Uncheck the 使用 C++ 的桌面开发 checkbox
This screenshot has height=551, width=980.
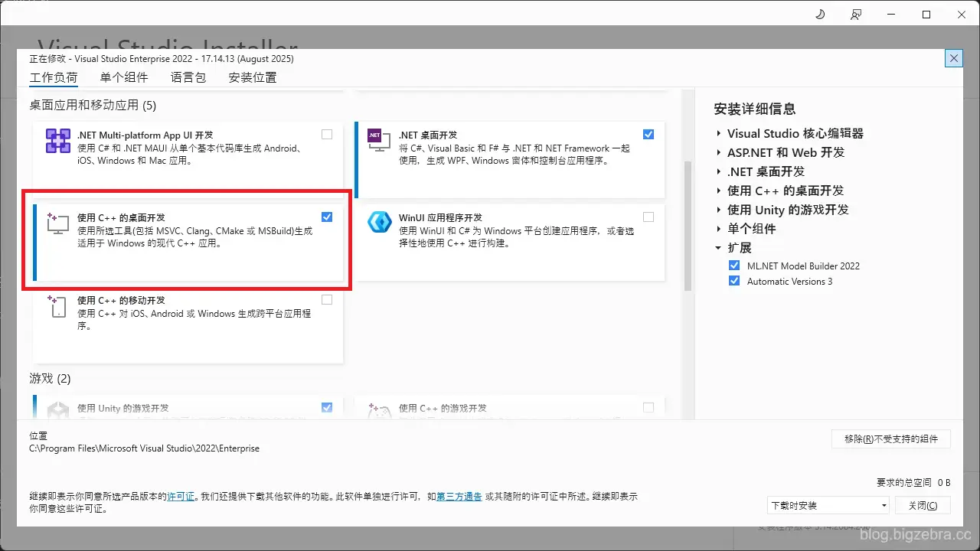tap(327, 217)
